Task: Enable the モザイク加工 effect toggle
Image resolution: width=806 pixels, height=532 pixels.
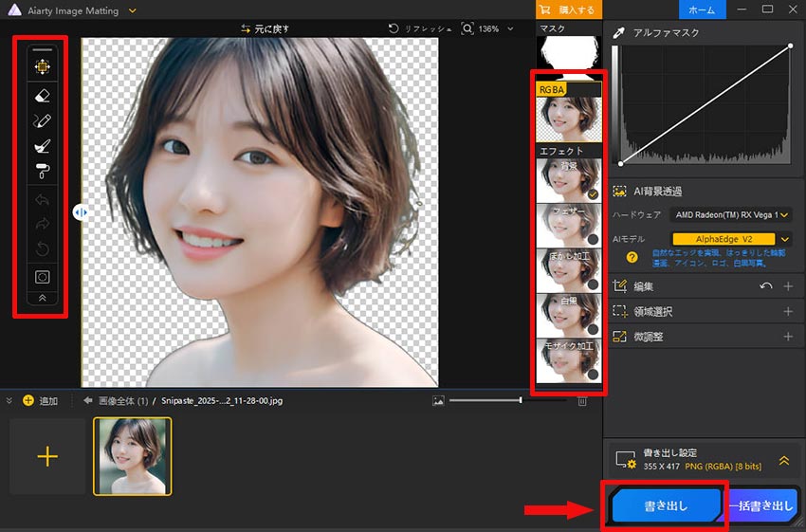Action: pos(592,374)
